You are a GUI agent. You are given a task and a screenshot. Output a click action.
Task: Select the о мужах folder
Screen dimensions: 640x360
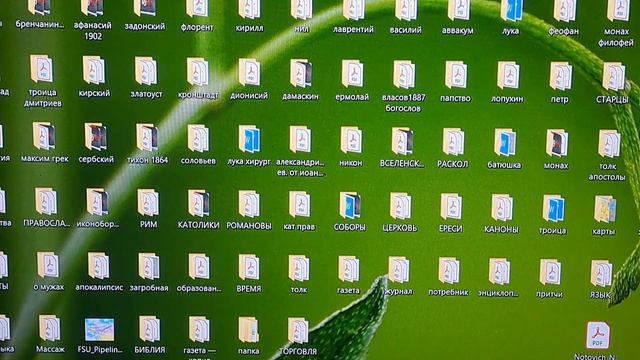pos(48,265)
